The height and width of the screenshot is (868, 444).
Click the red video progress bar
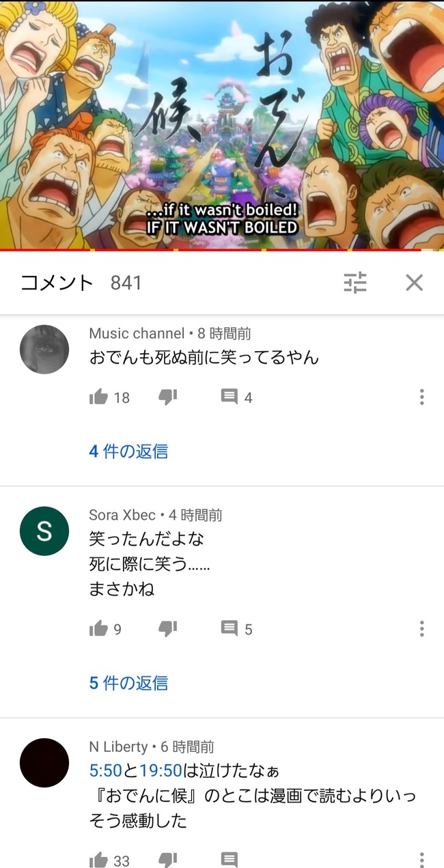(222, 250)
